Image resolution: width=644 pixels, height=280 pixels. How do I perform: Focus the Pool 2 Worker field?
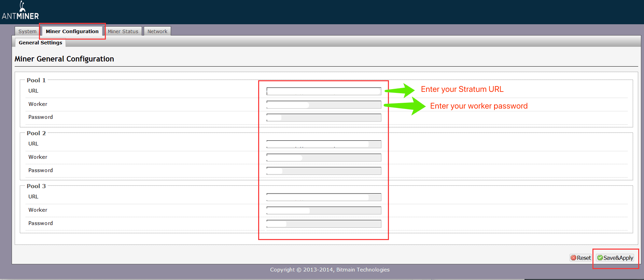click(x=324, y=157)
